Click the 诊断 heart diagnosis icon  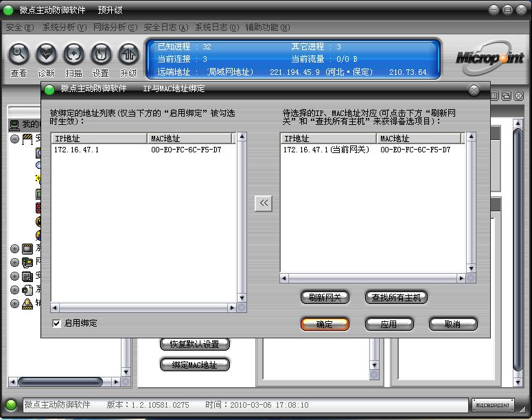point(46,54)
